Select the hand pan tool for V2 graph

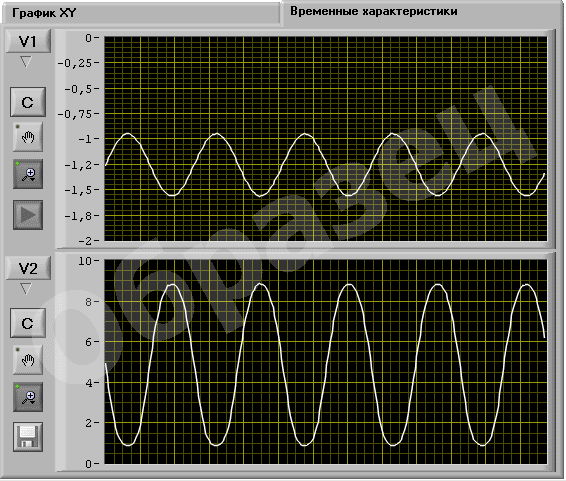(28, 360)
